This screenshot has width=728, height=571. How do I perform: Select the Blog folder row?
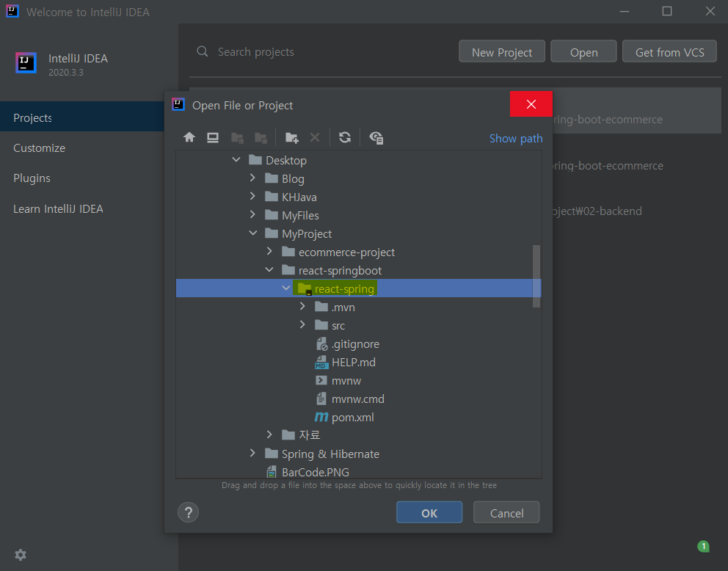coord(358,179)
